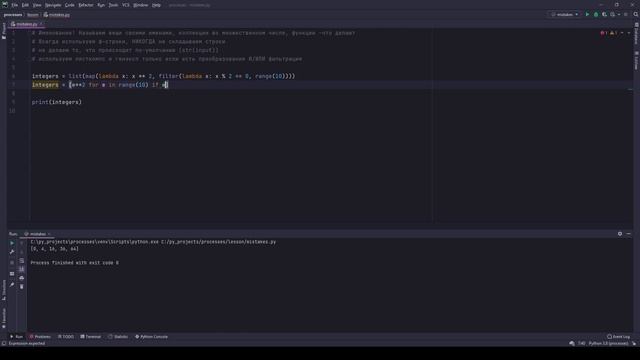
Task: Click the list comprehension line in editor
Action: (x=100, y=85)
